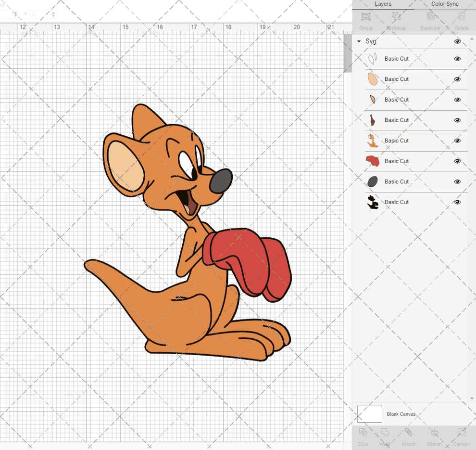This screenshot has height=450, width=476.
Task: Open the Blank Canvas color swatch
Action: [x=369, y=414]
